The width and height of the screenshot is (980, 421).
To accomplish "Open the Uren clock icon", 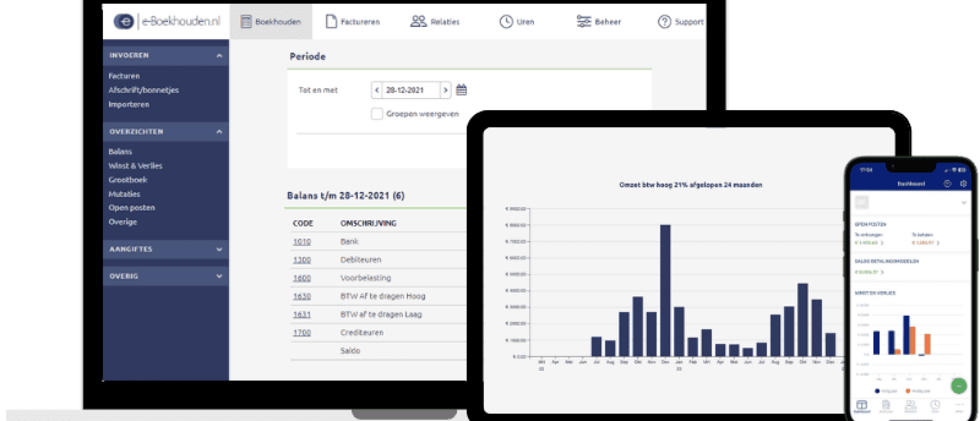I will (x=506, y=21).
